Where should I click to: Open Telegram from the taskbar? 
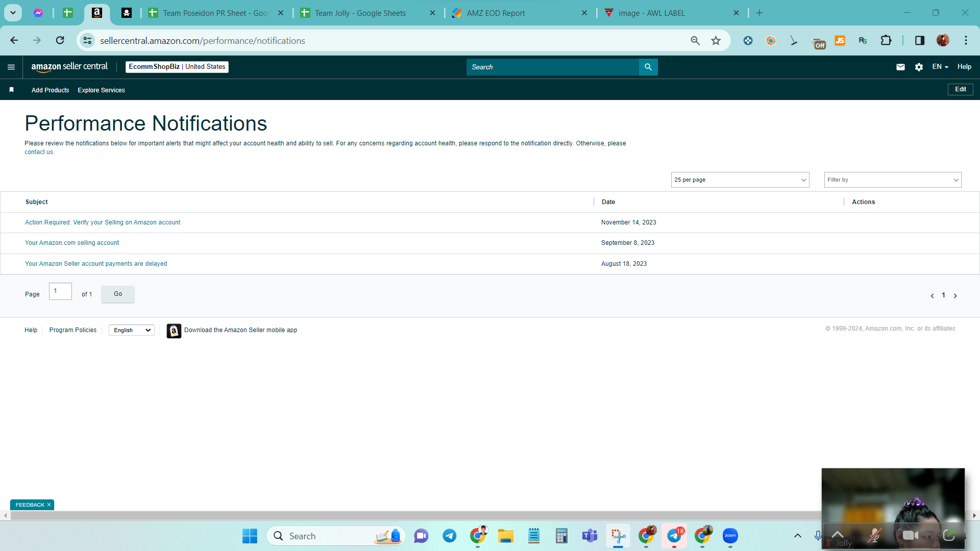[x=449, y=536]
